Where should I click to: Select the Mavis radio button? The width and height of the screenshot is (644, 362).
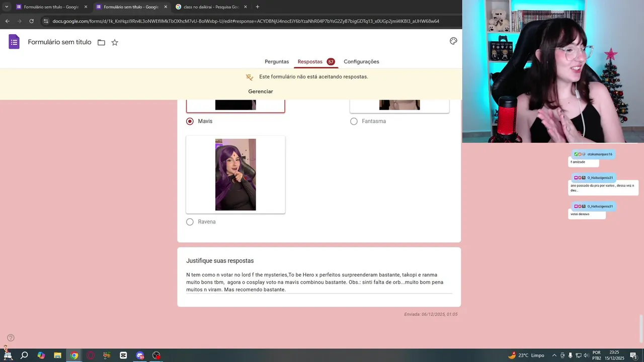click(x=190, y=121)
